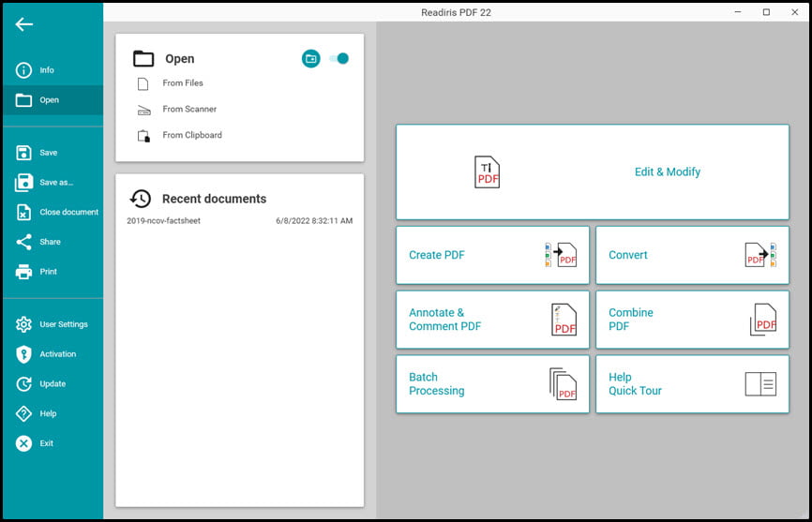Choose From Clipboard
The image size is (812, 522).
[x=192, y=135]
